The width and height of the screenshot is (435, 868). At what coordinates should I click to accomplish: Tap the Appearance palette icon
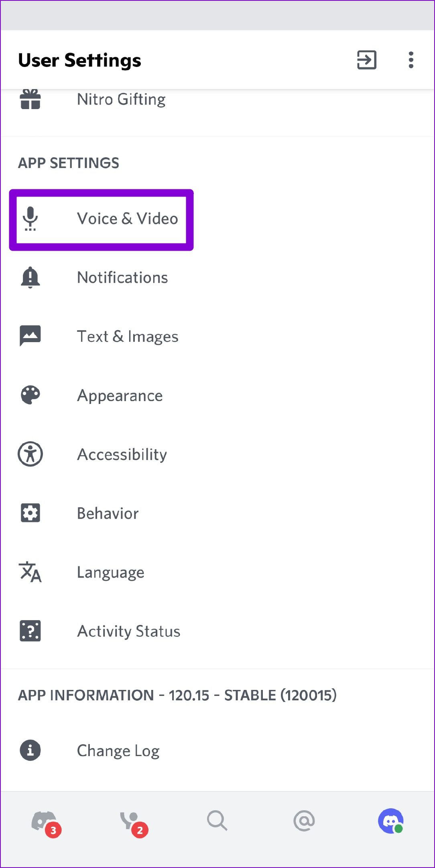[30, 395]
